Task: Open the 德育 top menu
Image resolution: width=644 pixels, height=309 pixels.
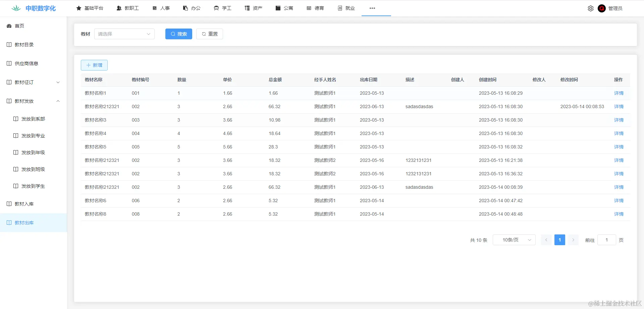Action: click(x=315, y=8)
